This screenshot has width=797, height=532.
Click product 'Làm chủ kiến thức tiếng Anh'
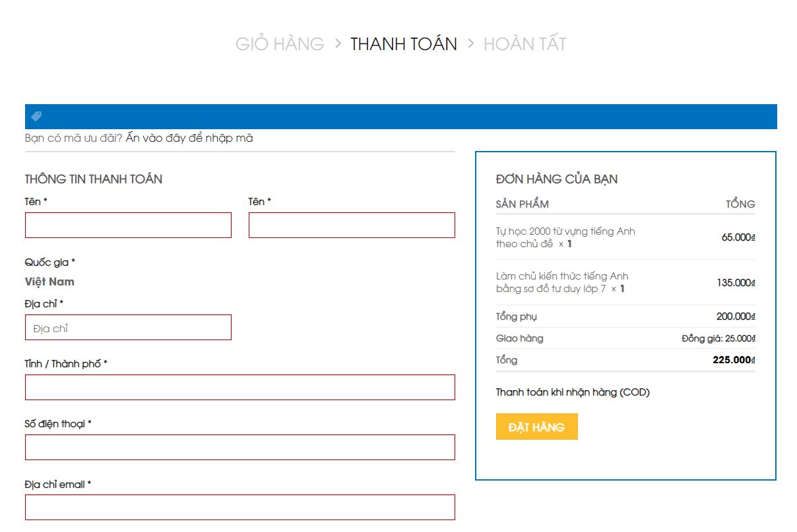(x=562, y=282)
